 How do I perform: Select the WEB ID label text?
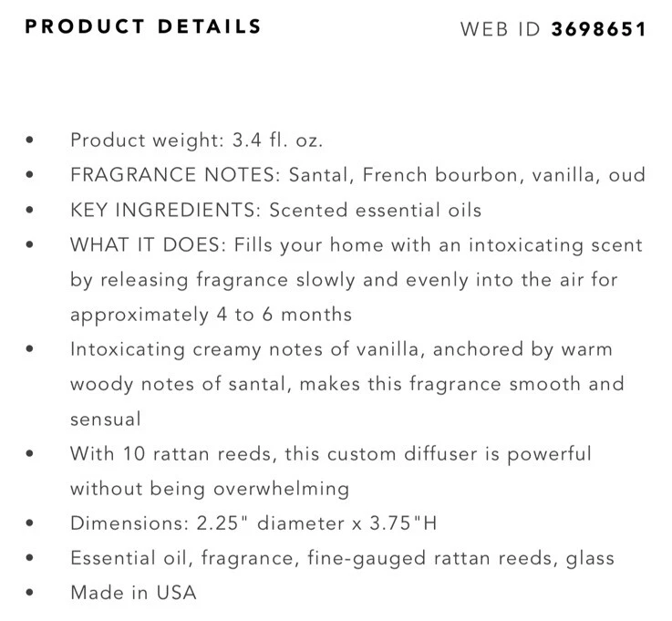[501, 29]
